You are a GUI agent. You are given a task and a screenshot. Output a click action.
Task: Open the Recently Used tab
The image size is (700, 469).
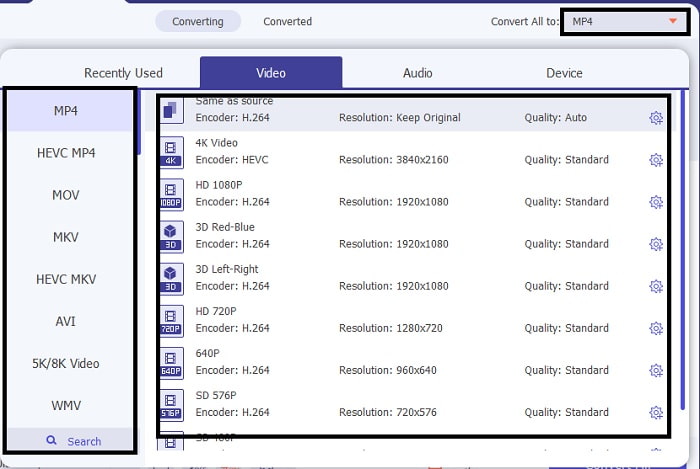[x=123, y=73]
